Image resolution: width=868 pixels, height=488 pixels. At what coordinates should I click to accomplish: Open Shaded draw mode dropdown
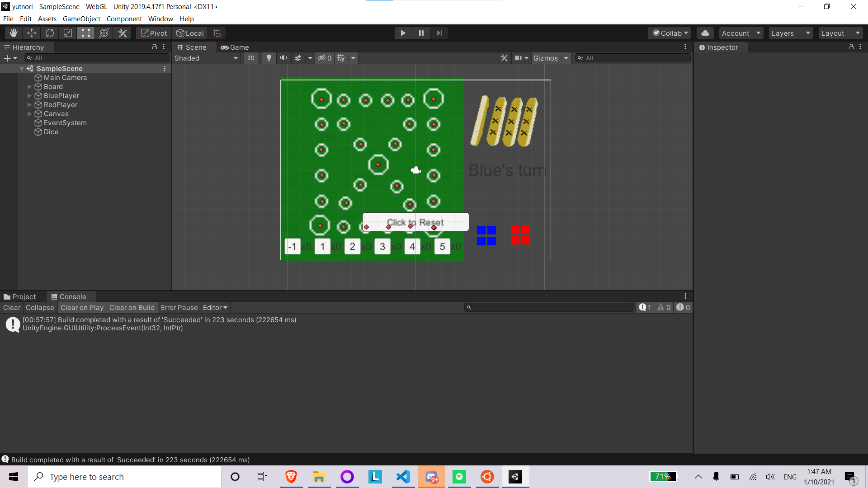click(x=206, y=58)
